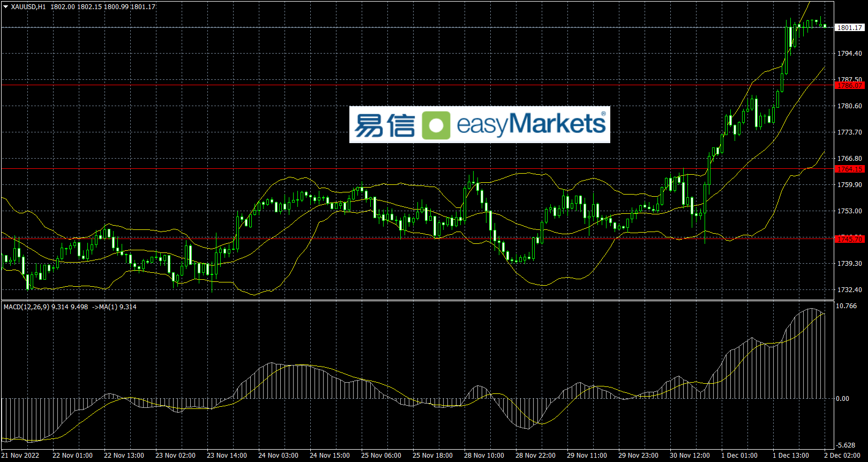Click the 29 Nov 11:00 time label
The image size is (868, 462).
click(x=587, y=456)
